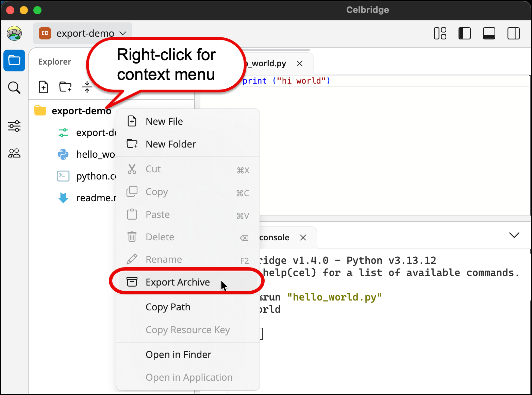Open the Search panel icon

pos(14,88)
